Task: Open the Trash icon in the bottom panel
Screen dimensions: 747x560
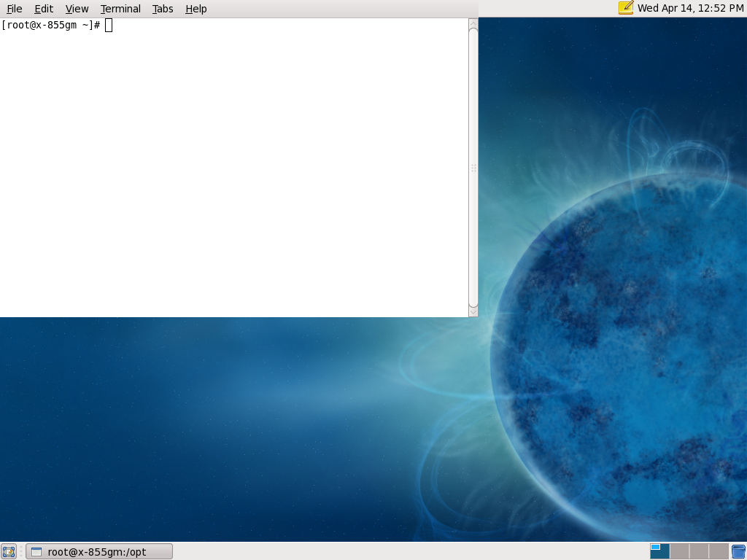Action: (x=738, y=551)
